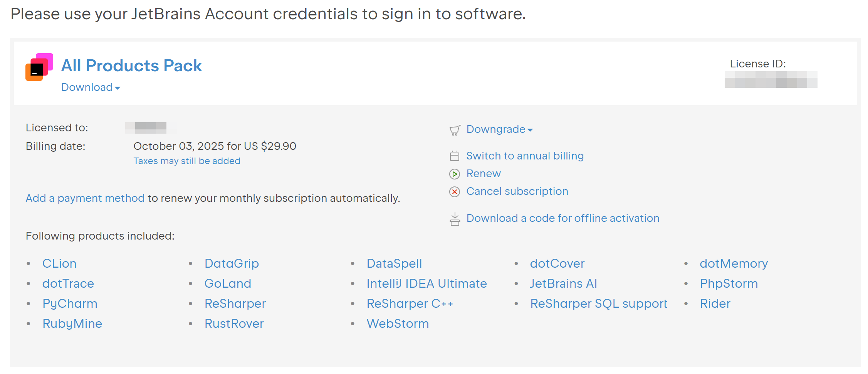
Task: Open the PyCharm product link
Action: coord(70,304)
